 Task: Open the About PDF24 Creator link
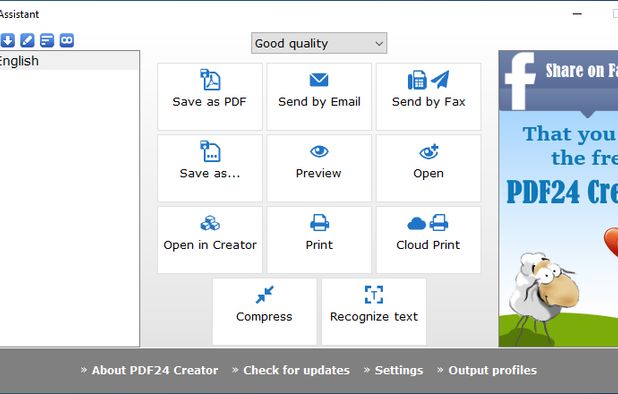pyautogui.click(x=155, y=370)
